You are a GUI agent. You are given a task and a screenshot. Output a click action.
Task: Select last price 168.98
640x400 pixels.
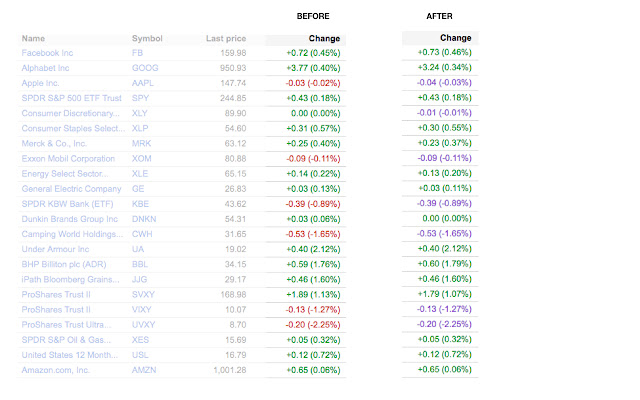pos(233,295)
